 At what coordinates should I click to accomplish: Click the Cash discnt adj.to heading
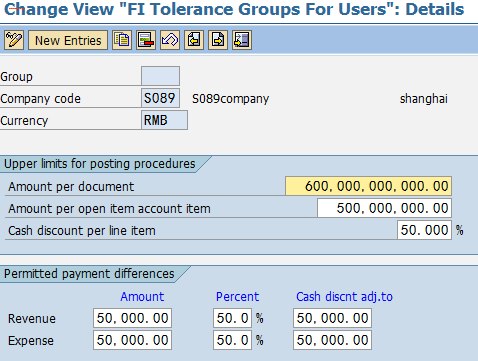click(x=344, y=296)
